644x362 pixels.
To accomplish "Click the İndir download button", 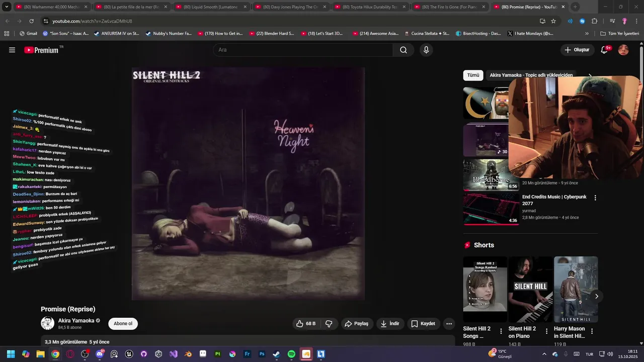I will (x=390, y=324).
